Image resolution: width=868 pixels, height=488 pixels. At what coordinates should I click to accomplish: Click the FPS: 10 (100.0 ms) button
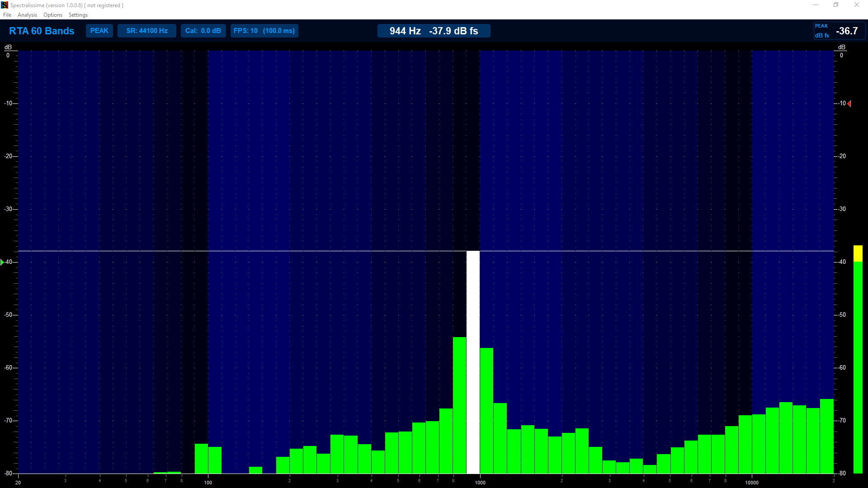coord(264,31)
